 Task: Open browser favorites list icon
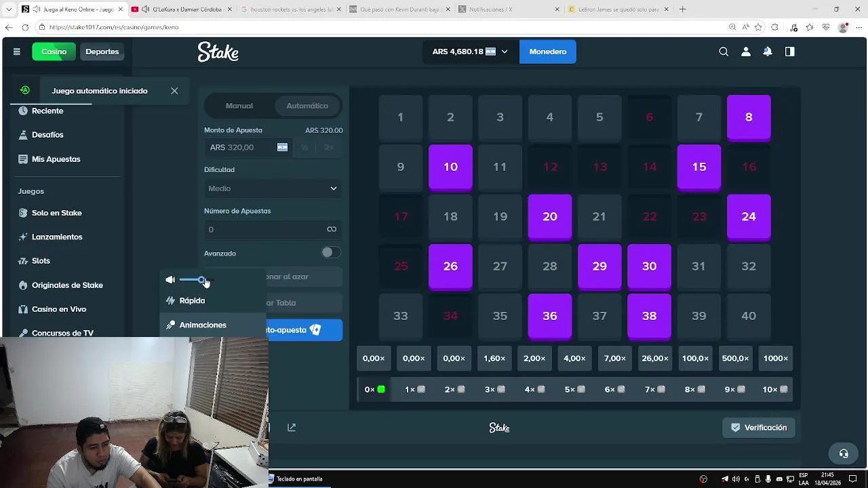tap(810, 27)
